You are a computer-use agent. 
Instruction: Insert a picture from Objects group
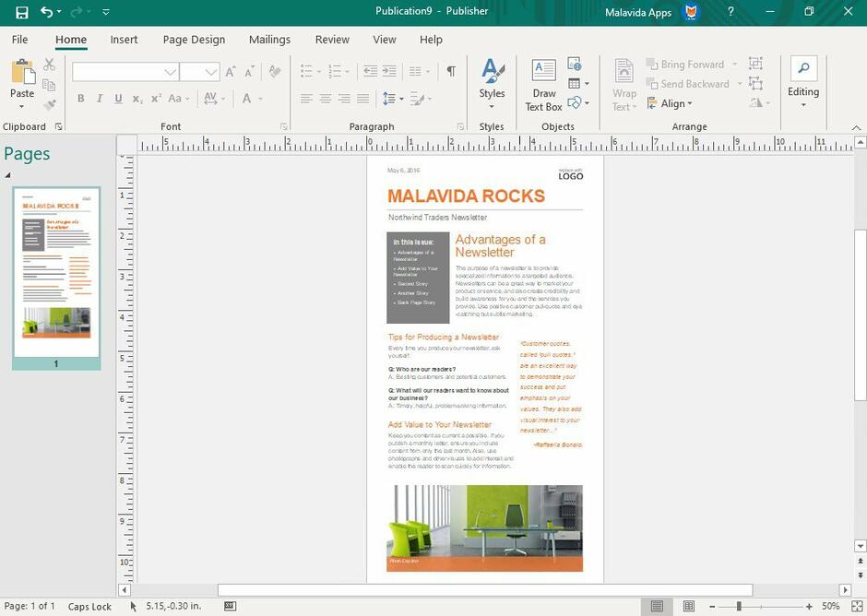575,64
